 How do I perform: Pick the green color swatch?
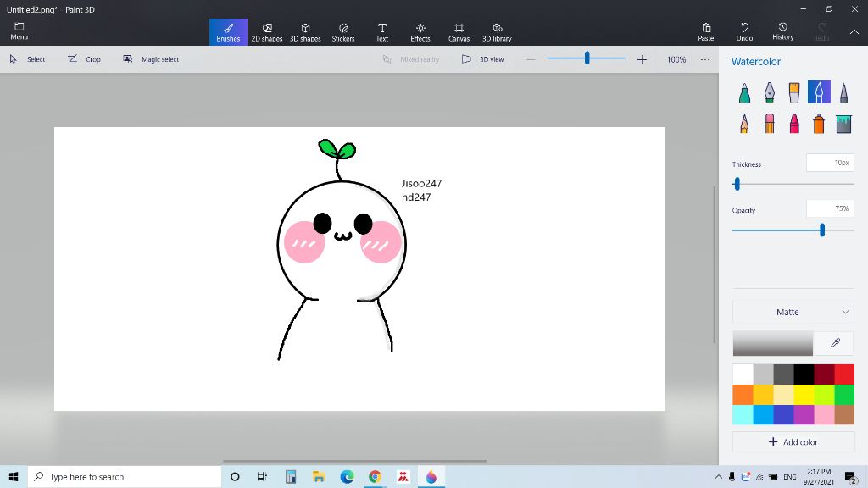tap(844, 395)
